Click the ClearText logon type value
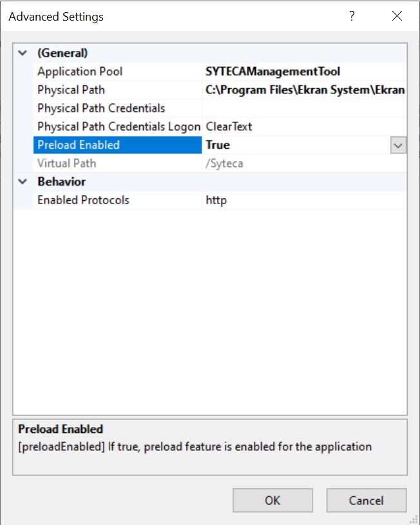The width and height of the screenshot is (420, 525). coord(229,127)
